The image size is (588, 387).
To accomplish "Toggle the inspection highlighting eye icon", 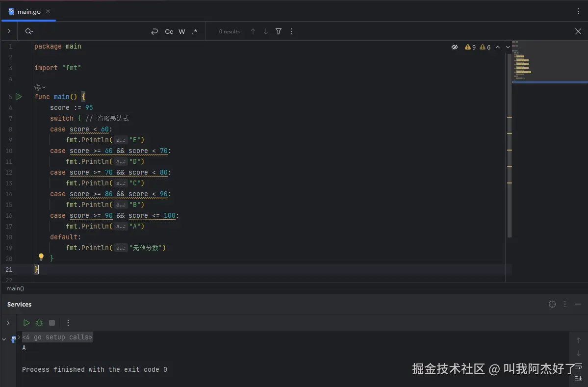I will 455,47.
